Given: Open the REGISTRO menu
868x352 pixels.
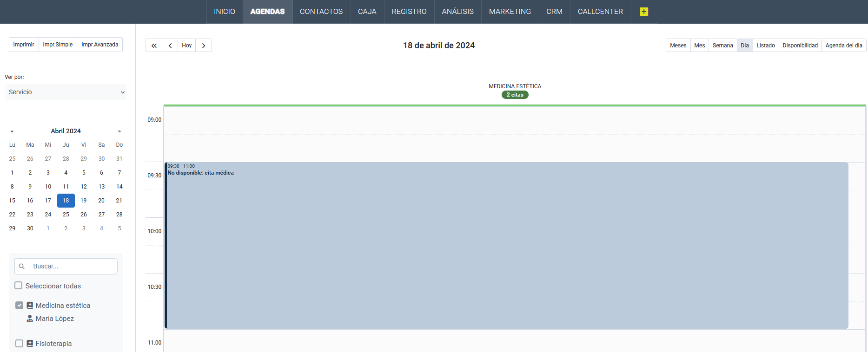Looking at the screenshot, I should [409, 12].
